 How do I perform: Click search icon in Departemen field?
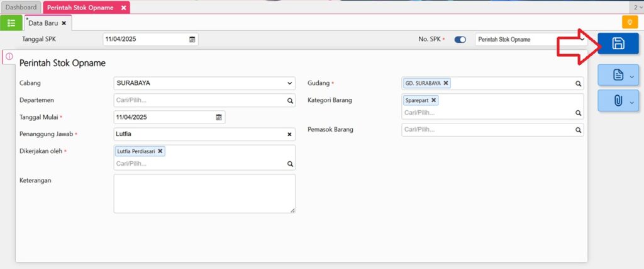[x=290, y=100]
